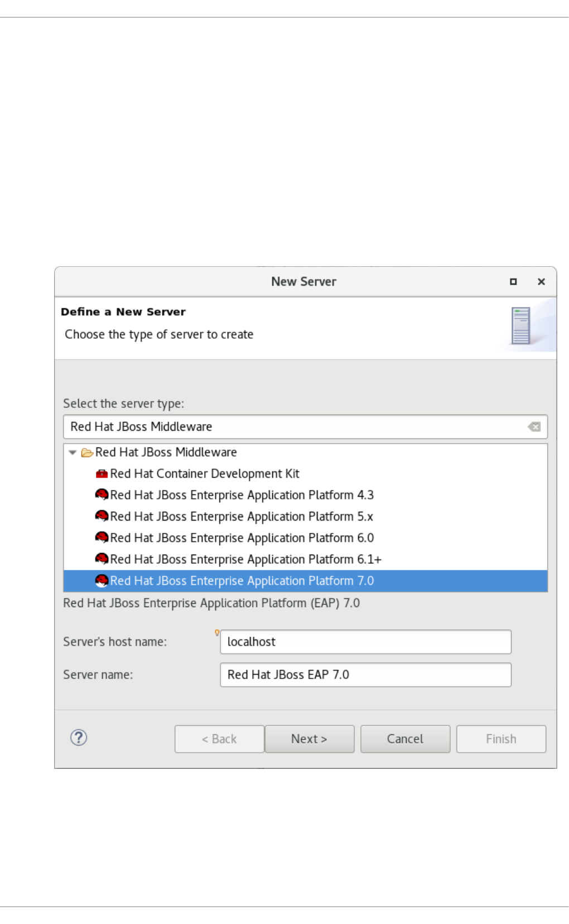569x924 pixels.
Task: Click the Container Development Kit toolbox icon
Action: [x=102, y=474]
